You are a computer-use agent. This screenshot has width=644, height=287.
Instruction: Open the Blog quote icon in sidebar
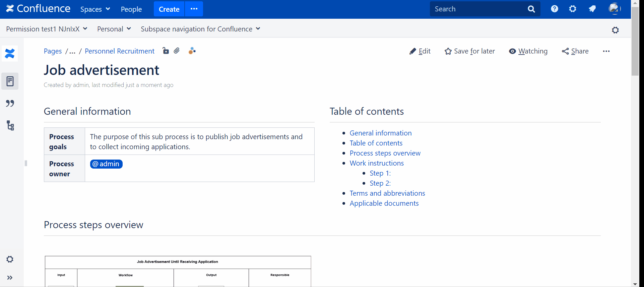point(10,103)
